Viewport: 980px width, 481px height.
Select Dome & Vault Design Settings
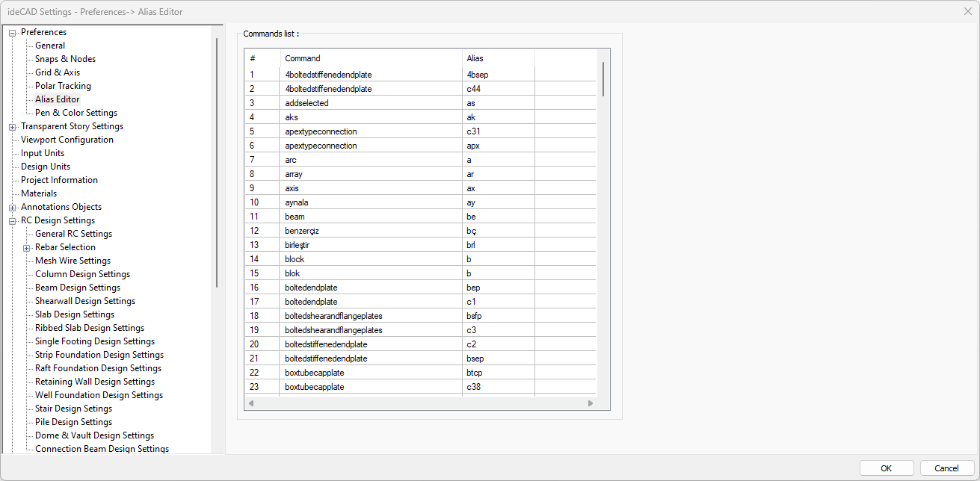coord(94,435)
